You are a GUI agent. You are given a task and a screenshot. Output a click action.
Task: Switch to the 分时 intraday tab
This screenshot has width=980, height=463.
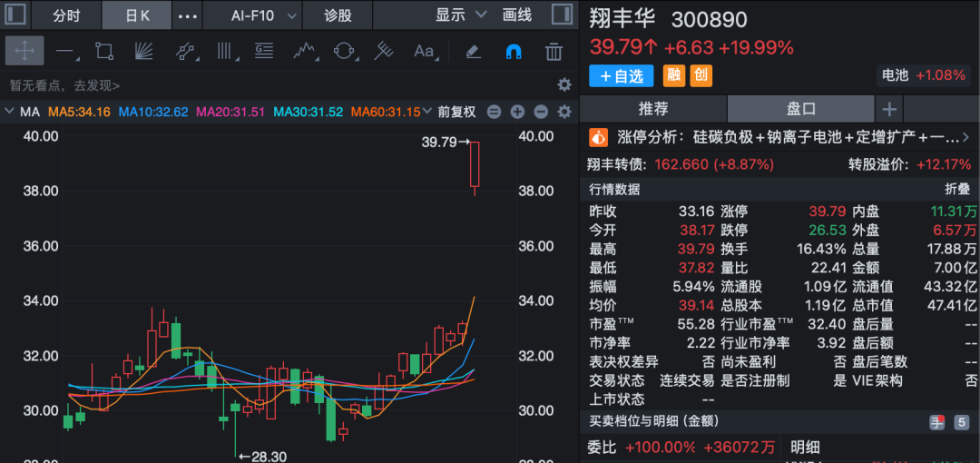[x=66, y=15]
